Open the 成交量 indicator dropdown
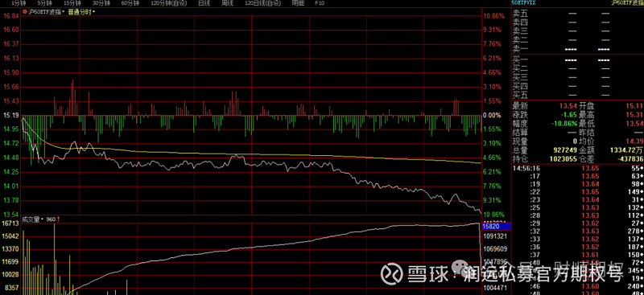This screenshot has width=644, height=295. pyautogui.click(x=34, y=219)
